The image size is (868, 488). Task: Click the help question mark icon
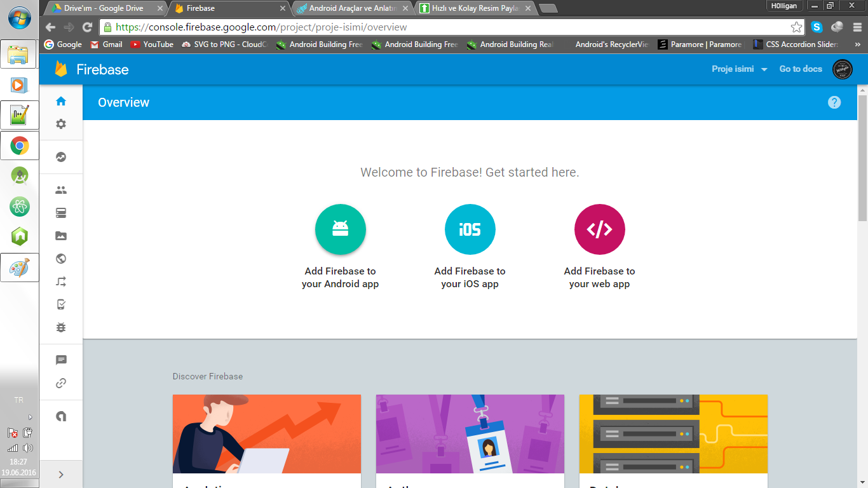834,102
